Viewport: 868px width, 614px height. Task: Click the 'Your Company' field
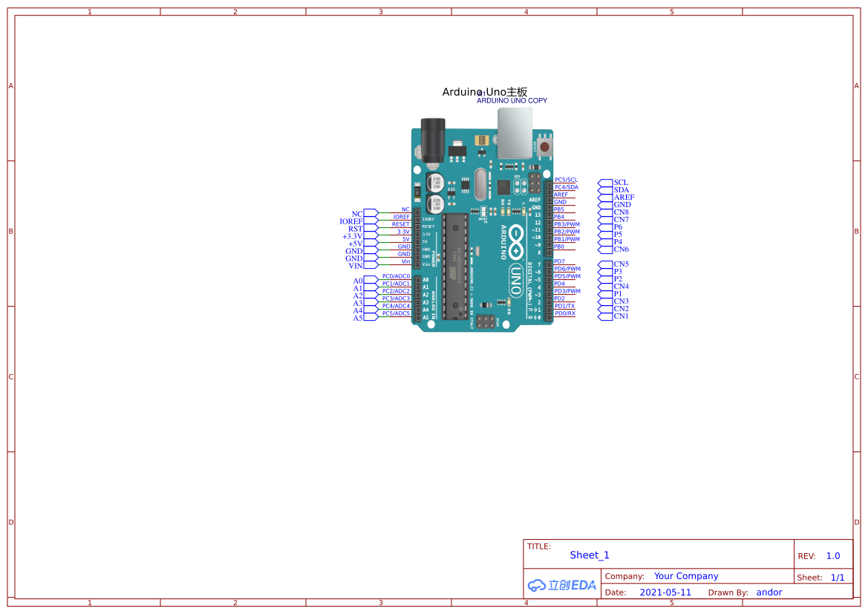click(686, 576)
